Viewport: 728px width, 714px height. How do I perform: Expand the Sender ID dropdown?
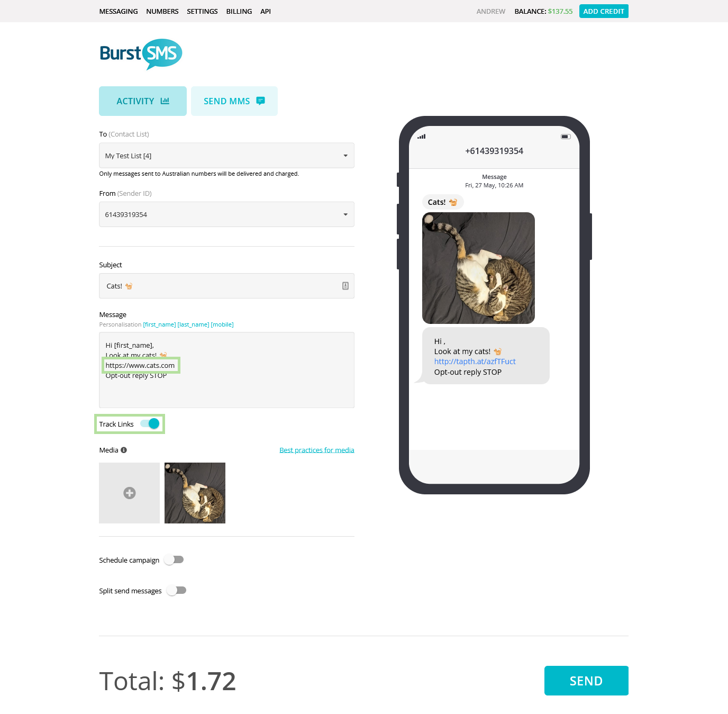(x=226, y=214)
